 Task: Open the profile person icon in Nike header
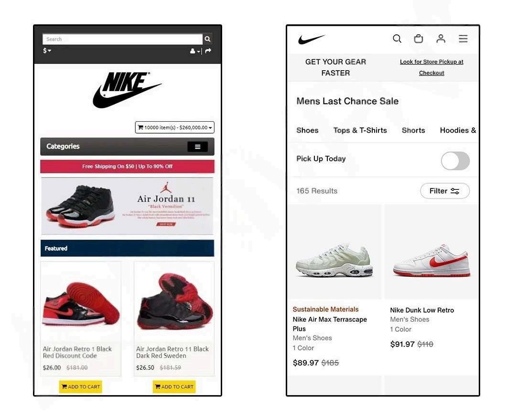click(x=441, y=39)
